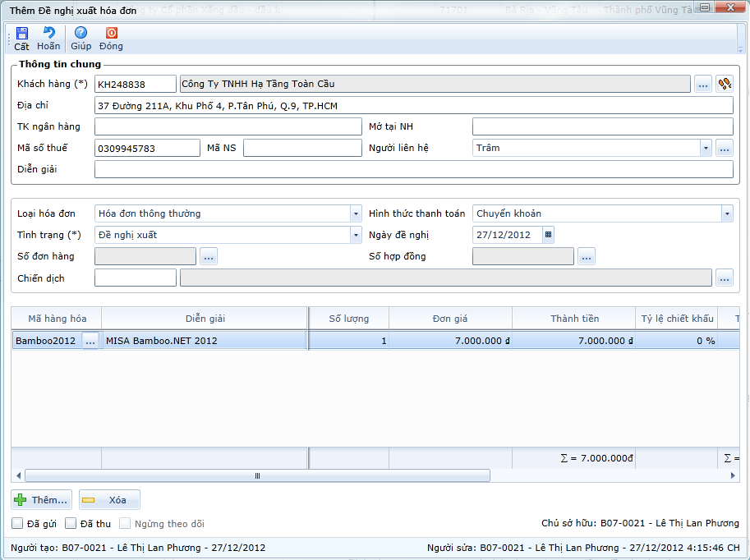The width and height of the screenshot is (750, 560).
Task: Open calendar picker for Ngày đề nghị
Action: pos(549,235)
